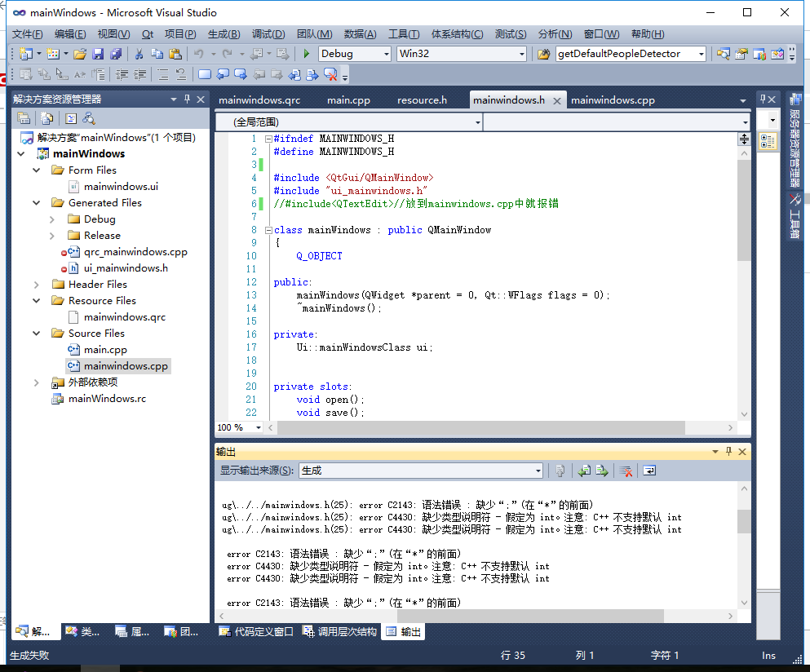This screenshot has width=810, height=672.
Task: Open the Debug configuration dropdown
Action: click(386, 54)
